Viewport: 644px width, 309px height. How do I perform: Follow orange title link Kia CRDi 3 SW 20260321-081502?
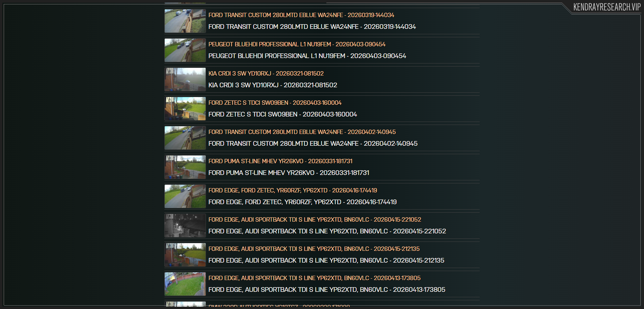click(266, 74)
